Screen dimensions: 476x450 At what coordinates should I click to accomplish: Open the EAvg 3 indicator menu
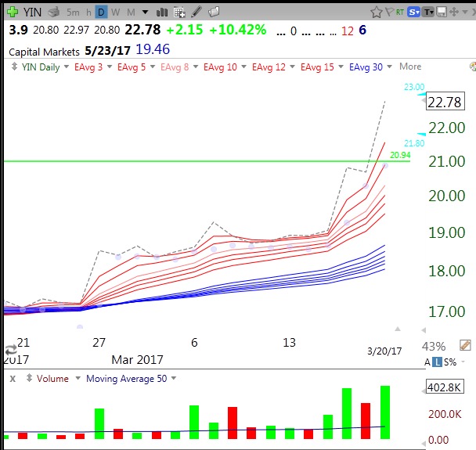(110, 67)
